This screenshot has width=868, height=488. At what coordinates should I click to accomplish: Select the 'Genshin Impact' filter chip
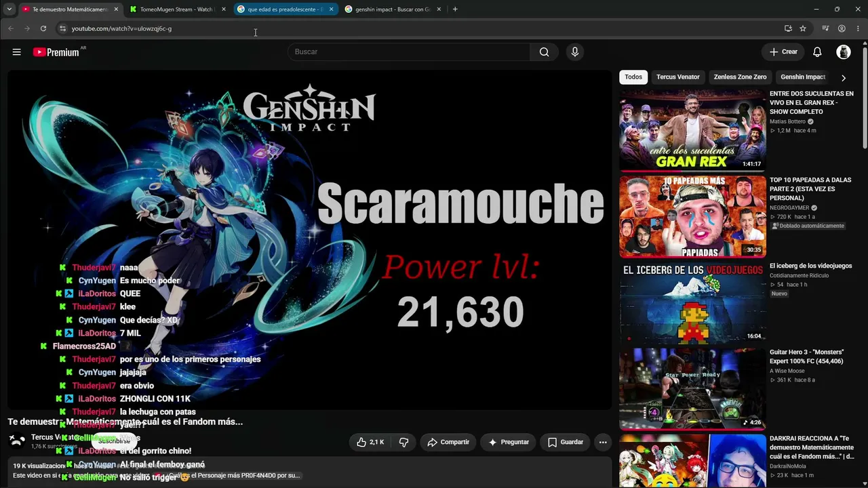803,77
